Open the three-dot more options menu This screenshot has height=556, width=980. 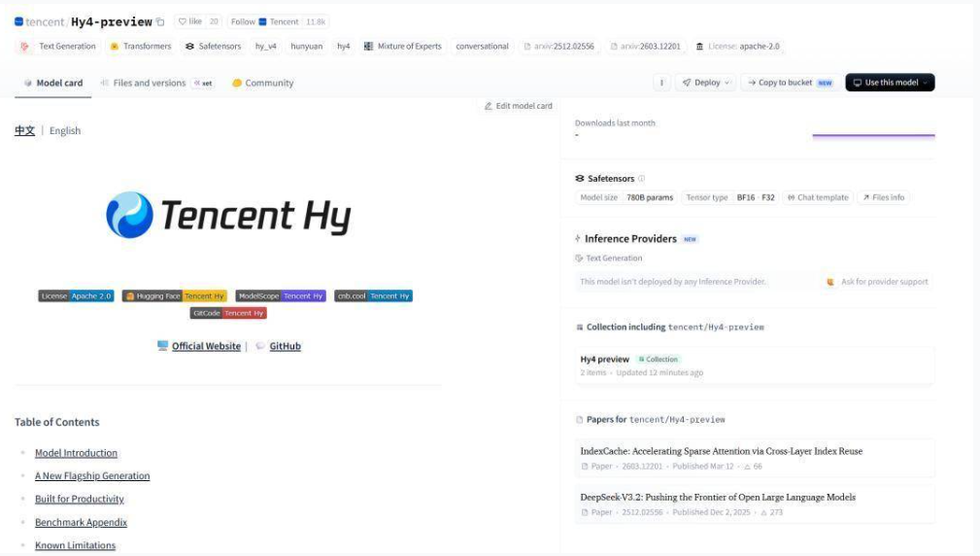661,83
